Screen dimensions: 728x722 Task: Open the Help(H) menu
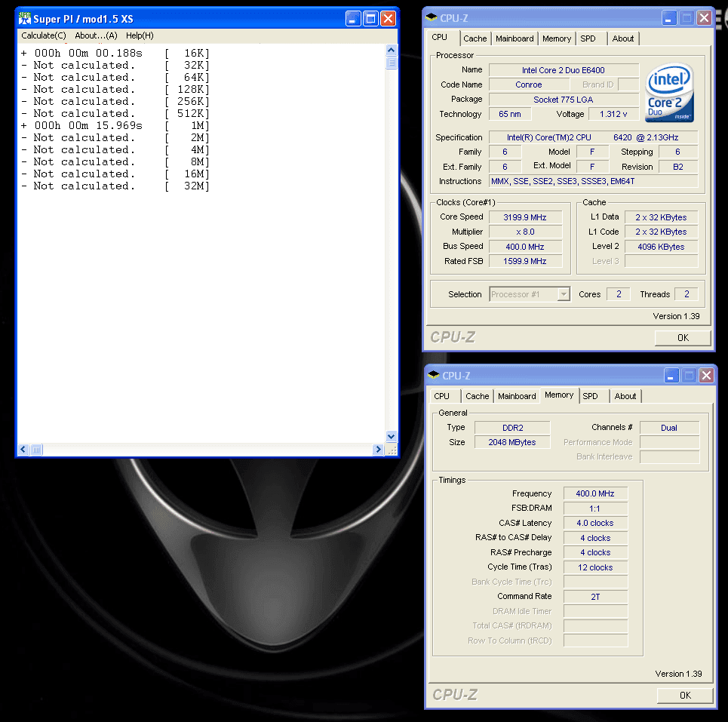pyautogui.click(x=140, y=35)
